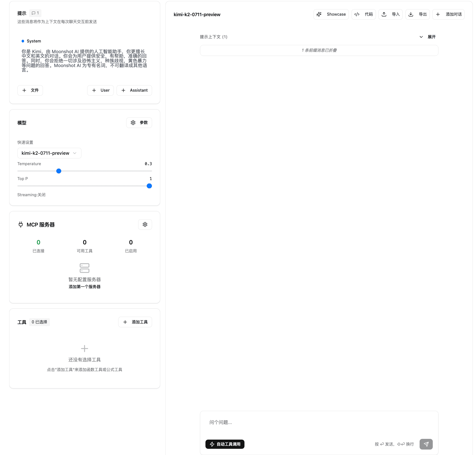Click the send message paper plane
The width and height of the screenshot is (476, 455).
point(426,444)
